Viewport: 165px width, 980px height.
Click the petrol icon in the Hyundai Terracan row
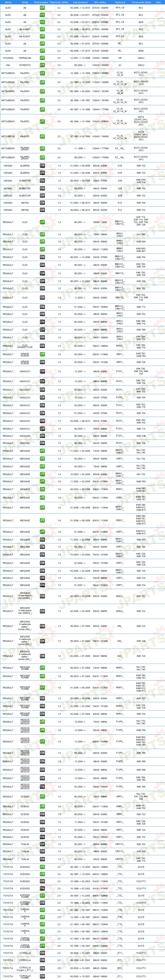click(x=42, y=58)
